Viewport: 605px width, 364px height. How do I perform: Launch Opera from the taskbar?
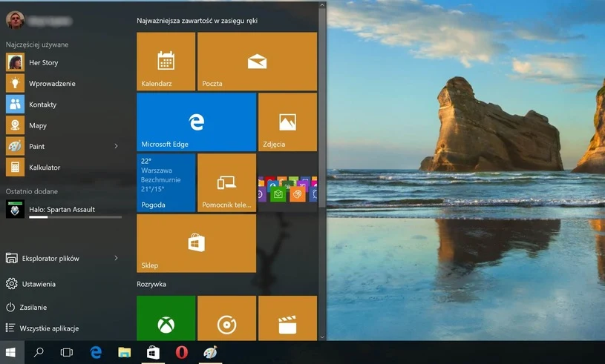(182, 352)
